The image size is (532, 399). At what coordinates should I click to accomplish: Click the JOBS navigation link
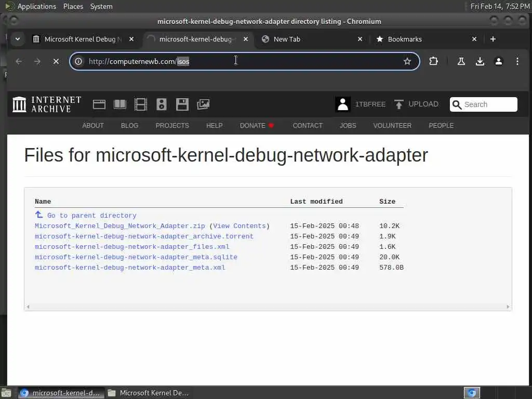[348, 126]
